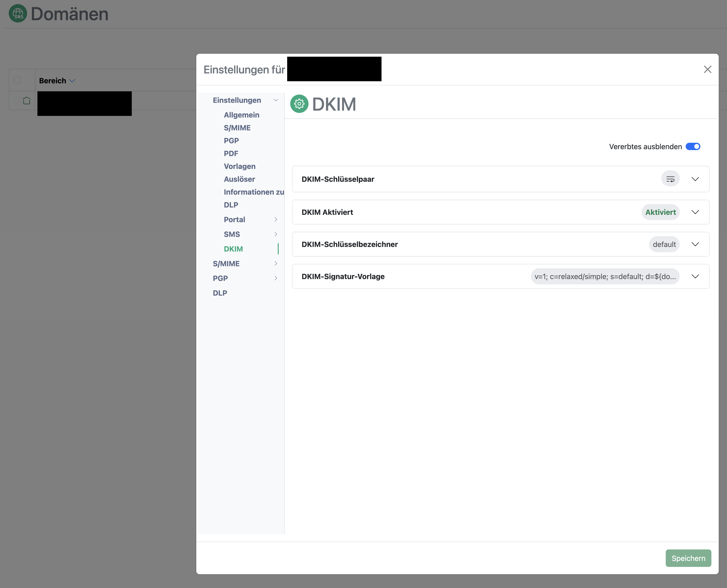This screenshot has height=588, width=727.
Task: Toggle the Vererbtes ausblenden switch
Action: tap(693, 147)
